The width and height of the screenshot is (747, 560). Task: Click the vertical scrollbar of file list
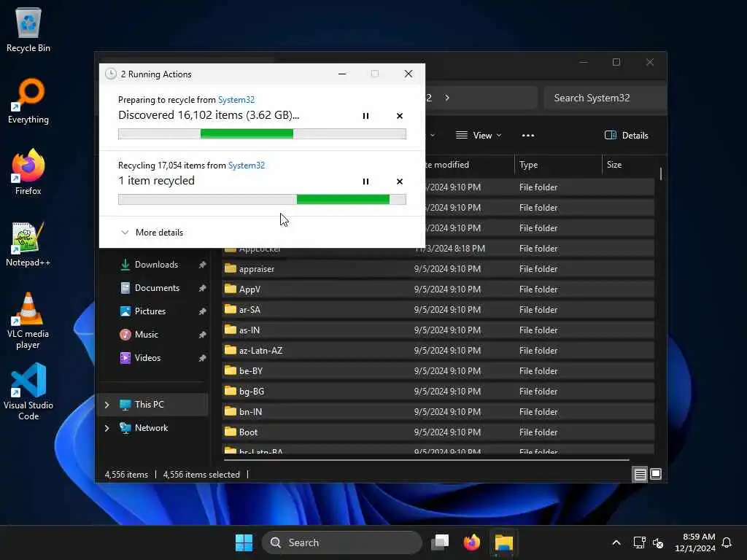661,174
